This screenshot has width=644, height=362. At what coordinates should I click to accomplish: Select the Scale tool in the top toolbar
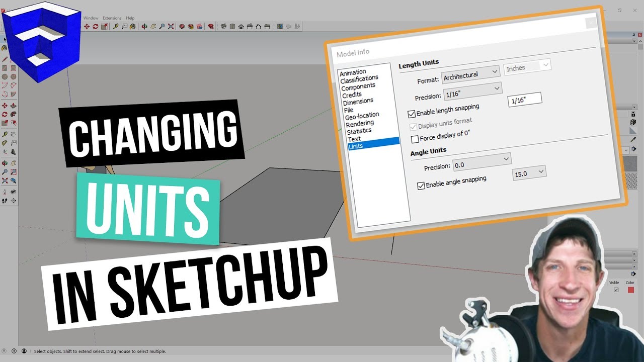tap(104, 26)
